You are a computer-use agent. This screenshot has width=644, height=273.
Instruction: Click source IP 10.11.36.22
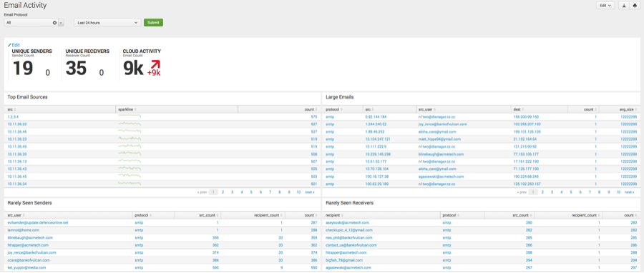[17, 124]
